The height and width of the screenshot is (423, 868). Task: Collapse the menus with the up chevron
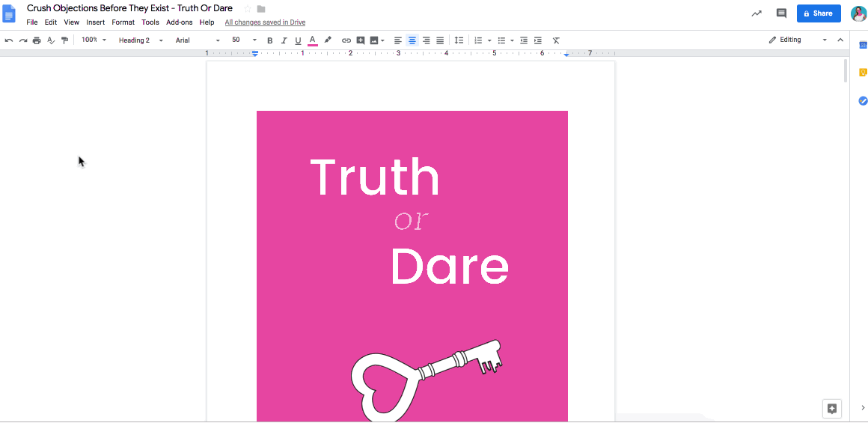840,40
